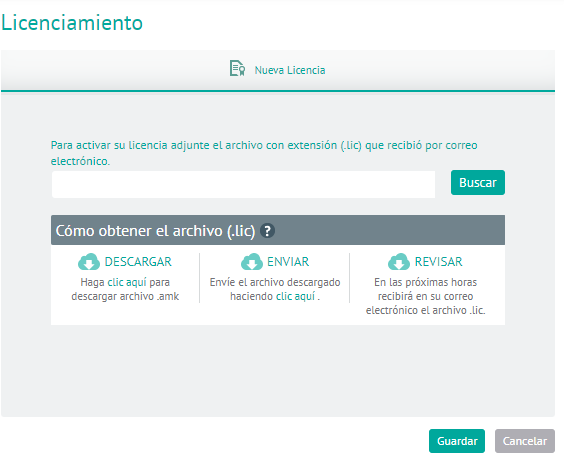564x459 pixels.
Task: Click the Buscar button
Action: pos(478,182)
